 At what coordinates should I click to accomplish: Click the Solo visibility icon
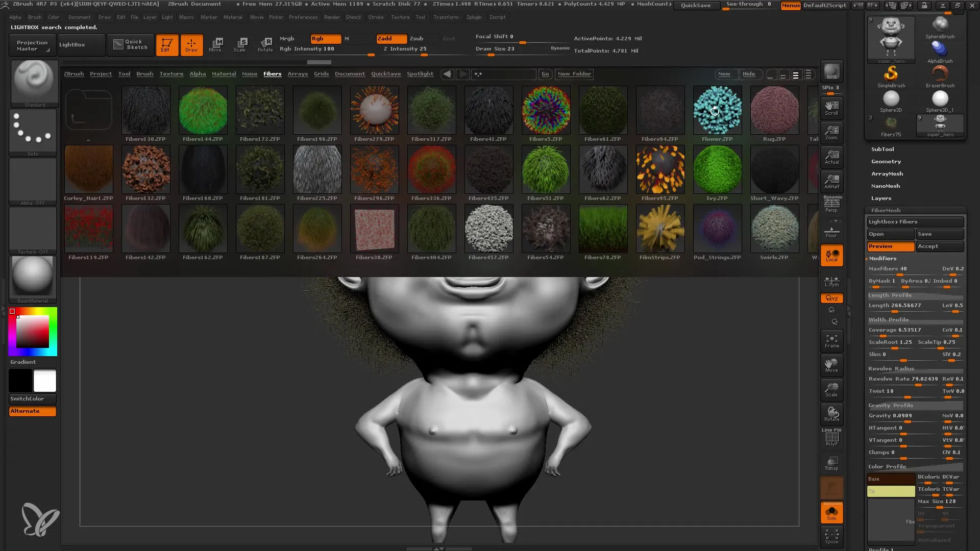832,513
